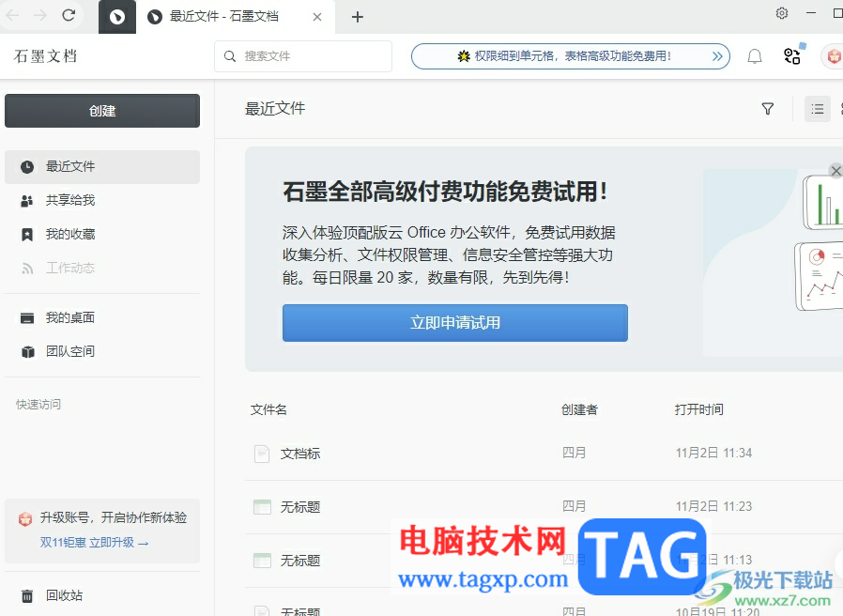Click the spreadsheet icon of the 11:13 file
Screen dimensions: 843x616
pyautogui.click(x=262, y=561)
